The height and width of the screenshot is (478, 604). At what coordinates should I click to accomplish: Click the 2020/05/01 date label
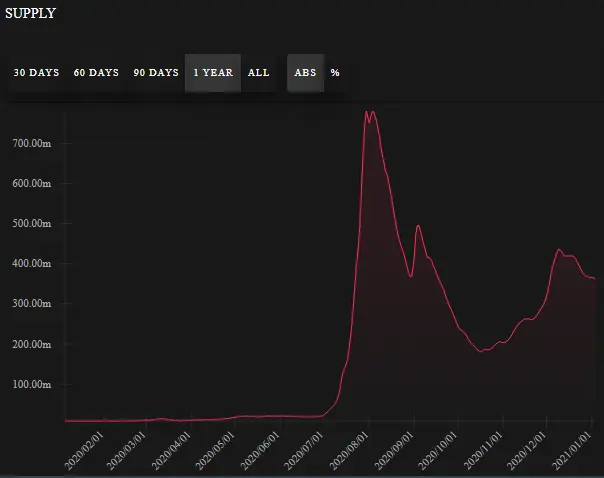[215, 451]
